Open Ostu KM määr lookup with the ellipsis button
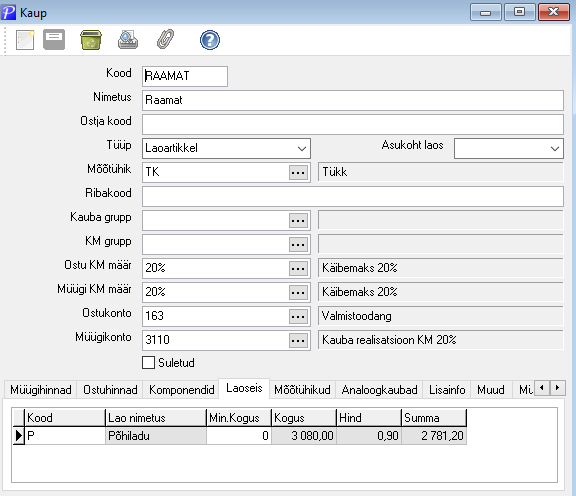The width and height of the screenshot is (576, 496). 298,269
